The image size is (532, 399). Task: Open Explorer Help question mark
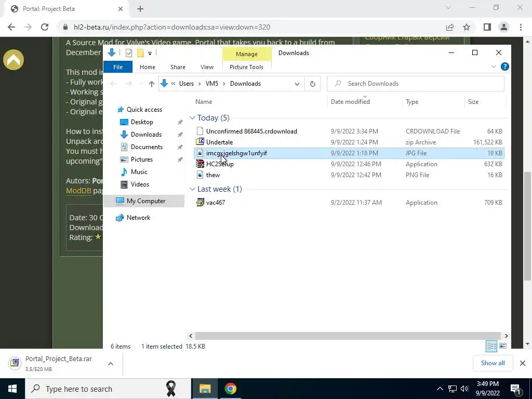[505, 66]
